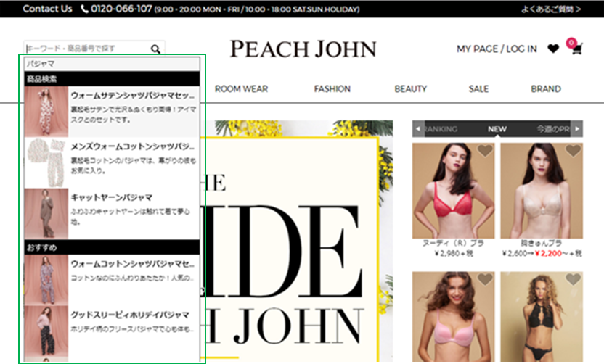The width and height of the screenshot is (604, 364).
Task: Open the black halter lingerie product image
Action: click(542, 317)
